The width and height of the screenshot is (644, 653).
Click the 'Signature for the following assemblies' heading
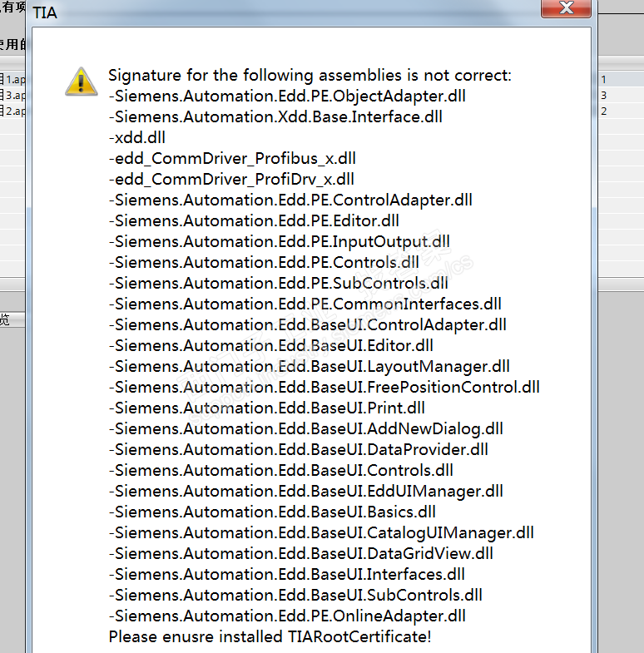[x=310, y=76]
